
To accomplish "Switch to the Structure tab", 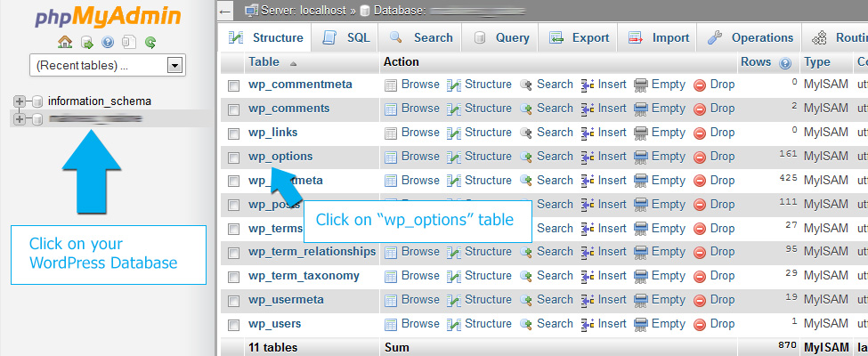I will tap(265, 37).
